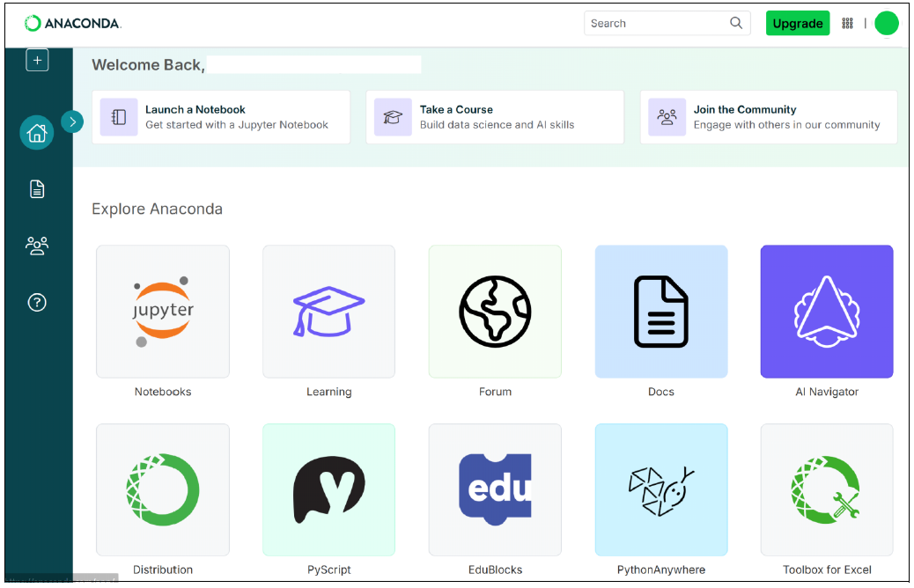
Task: Click the Anaconda logo in header
Action: tap(72, 24)
